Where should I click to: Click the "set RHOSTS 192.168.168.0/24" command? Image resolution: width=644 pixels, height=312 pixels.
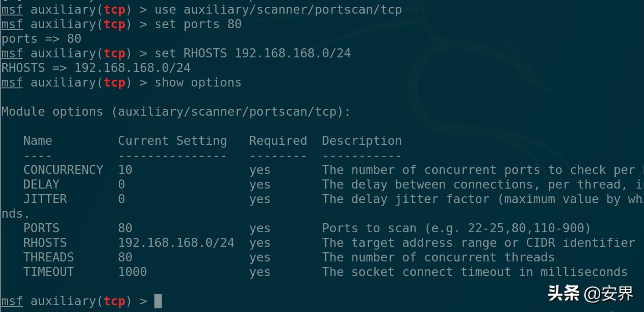click(x=252, y=53)
